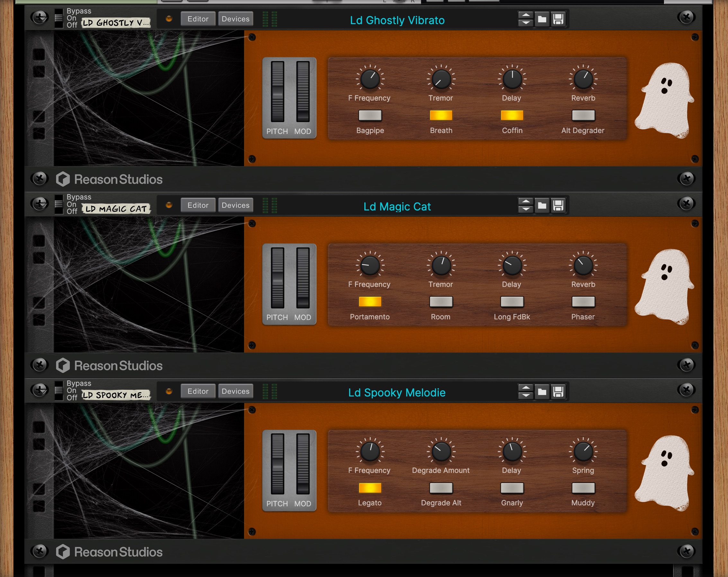This screenshot has height=577, width=728.
Task: Click amber LED indicator on Ld Spooky Melodie
Action: (169, 391)
